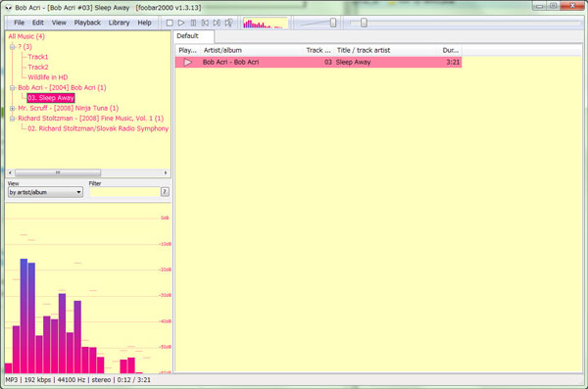Click the Richard Stoltzman - [2008] Fine Music label
This screenshot has height=389, width=588.
91,119
